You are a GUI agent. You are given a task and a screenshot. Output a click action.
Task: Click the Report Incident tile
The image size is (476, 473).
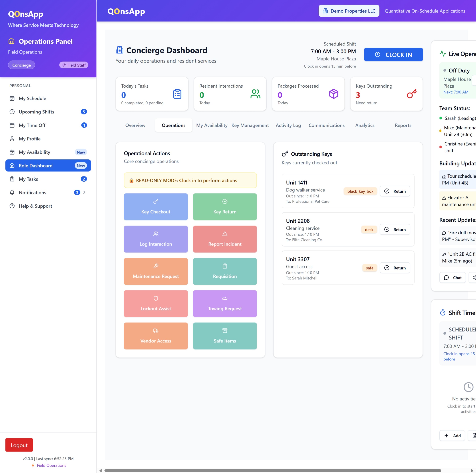click(225, 239)
